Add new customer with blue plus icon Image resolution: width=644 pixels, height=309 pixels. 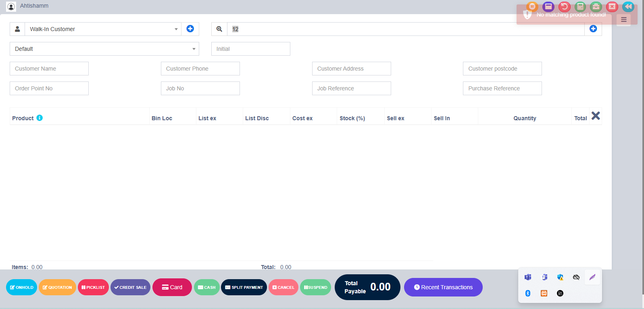point(190,29)
